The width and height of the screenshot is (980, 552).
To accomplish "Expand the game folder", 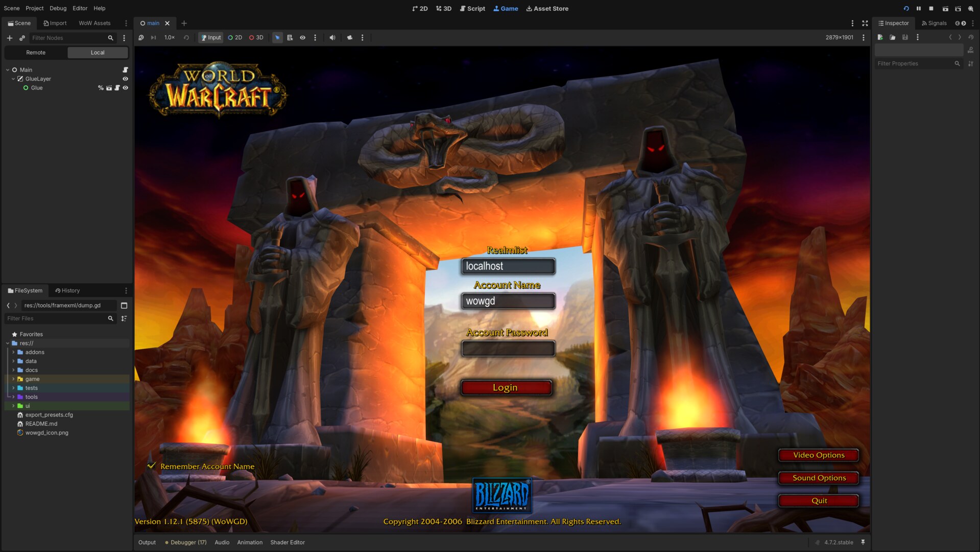I will click(13, 379).
